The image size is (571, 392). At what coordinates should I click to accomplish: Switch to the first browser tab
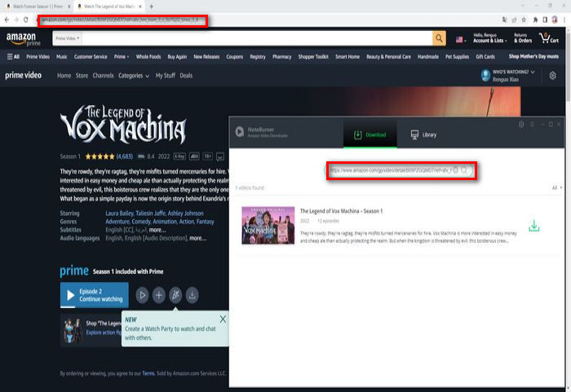(38, 7)
